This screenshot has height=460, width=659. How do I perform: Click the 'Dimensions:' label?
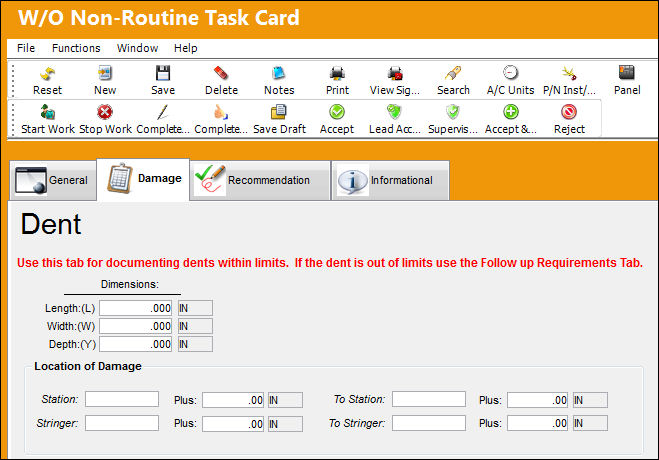coord(130,284)
